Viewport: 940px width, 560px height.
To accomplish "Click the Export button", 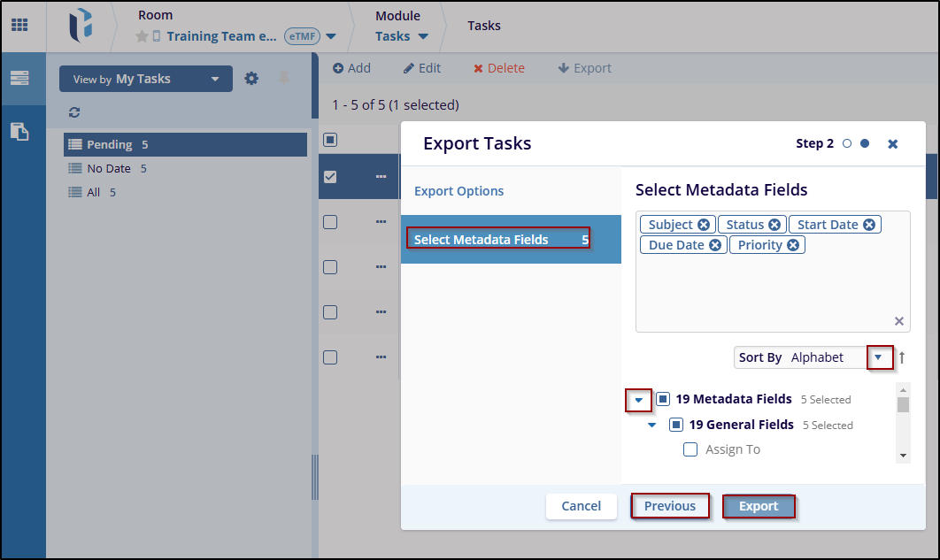I will (x=759, y=506).
